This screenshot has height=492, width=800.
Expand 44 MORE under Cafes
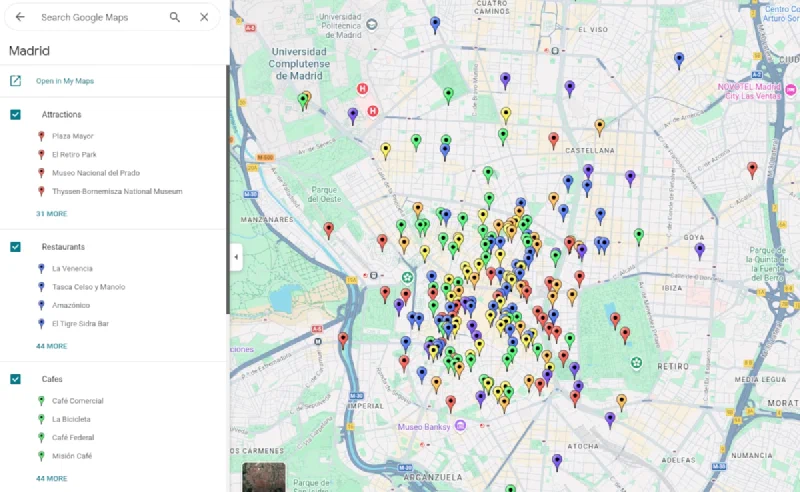52,478
